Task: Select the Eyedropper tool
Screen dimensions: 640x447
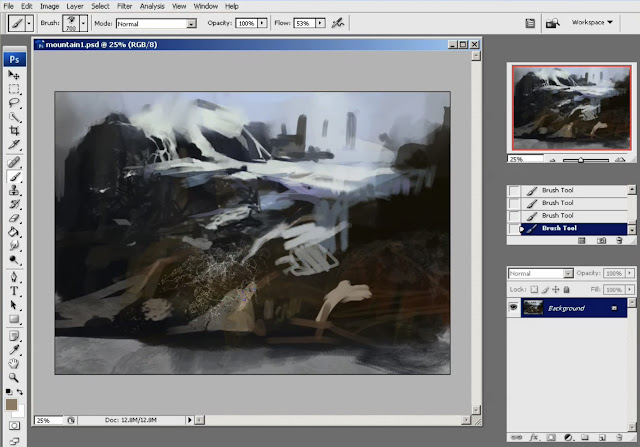Action: [x=14, y=350]
